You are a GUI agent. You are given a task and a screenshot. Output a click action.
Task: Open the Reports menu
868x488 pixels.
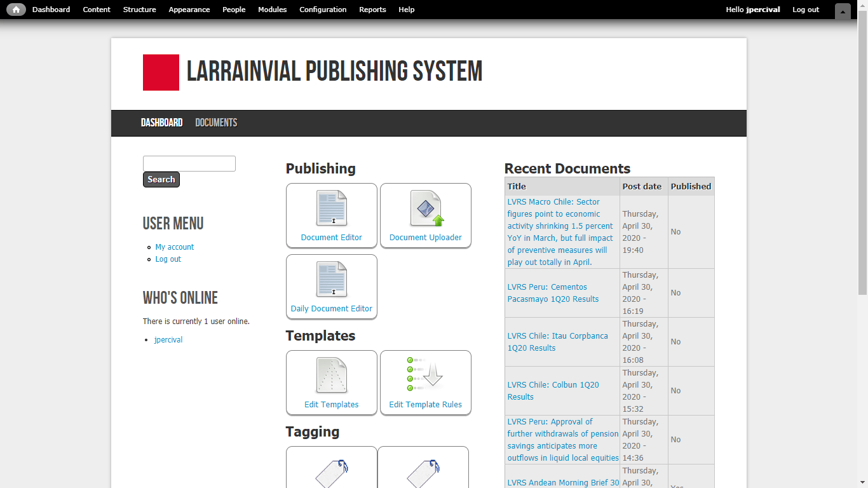(372, 9)
